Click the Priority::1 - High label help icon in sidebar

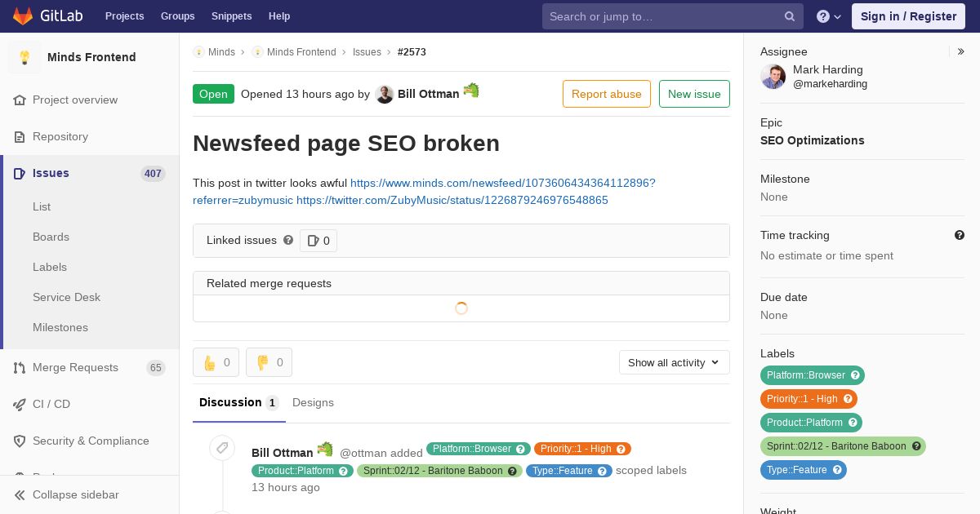pos(848,399)
